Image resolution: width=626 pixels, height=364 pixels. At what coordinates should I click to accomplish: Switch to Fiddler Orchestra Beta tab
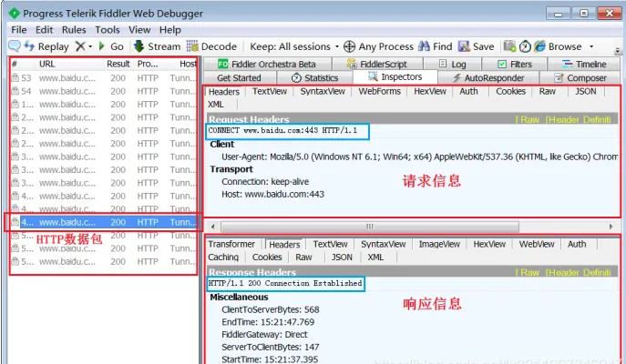point(267,64)
